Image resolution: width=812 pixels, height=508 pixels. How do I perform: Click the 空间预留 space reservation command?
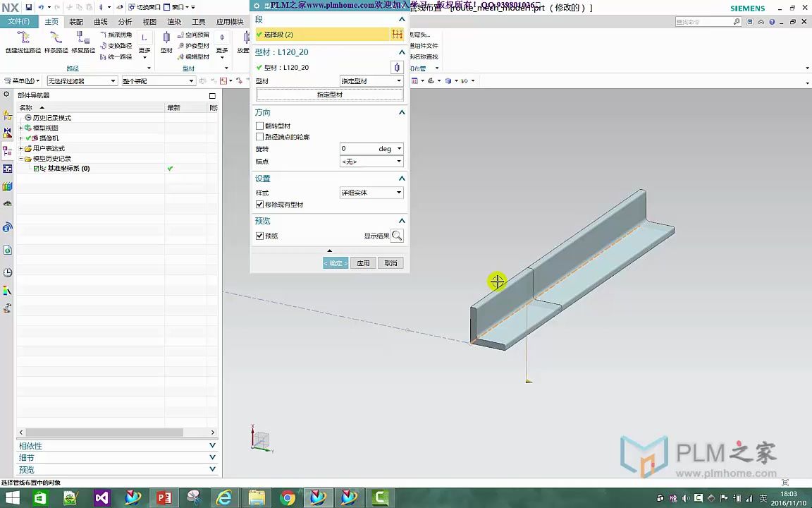click(193, 35)
